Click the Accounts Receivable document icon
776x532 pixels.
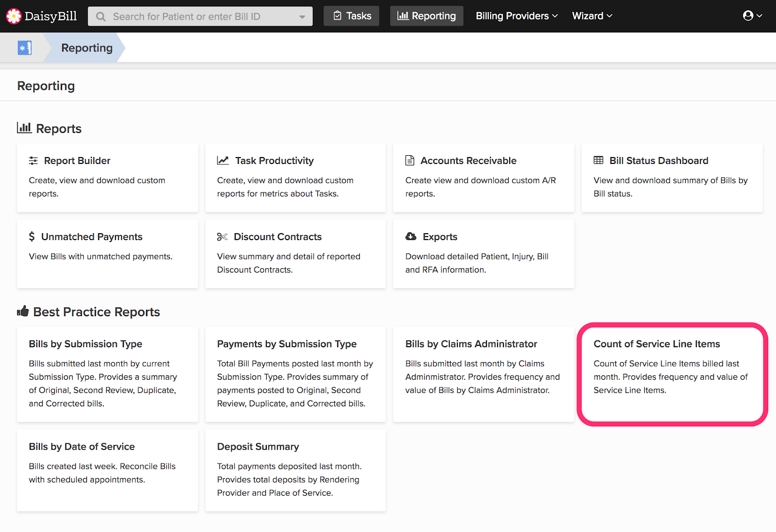tap(410, 161)
